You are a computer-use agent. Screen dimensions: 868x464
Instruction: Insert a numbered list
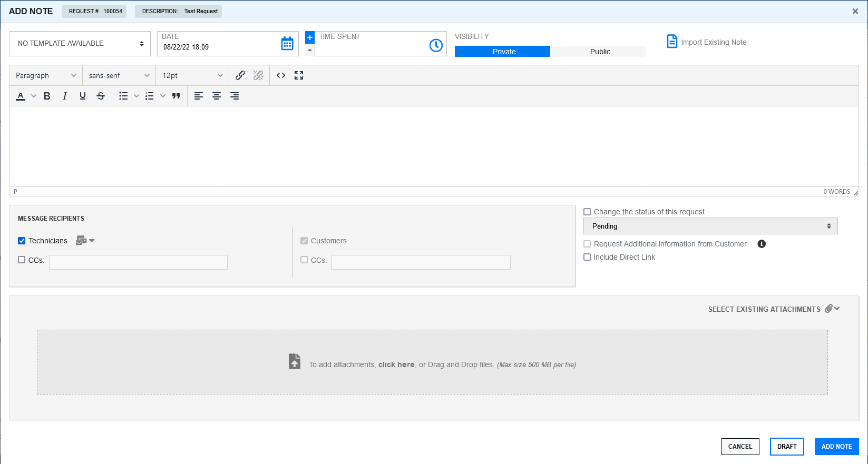coord(150,96)
